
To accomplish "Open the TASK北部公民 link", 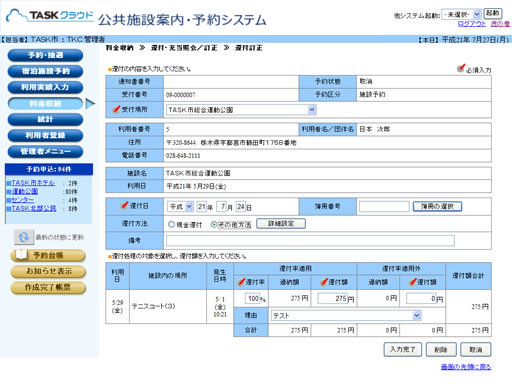I will [34, 208].
